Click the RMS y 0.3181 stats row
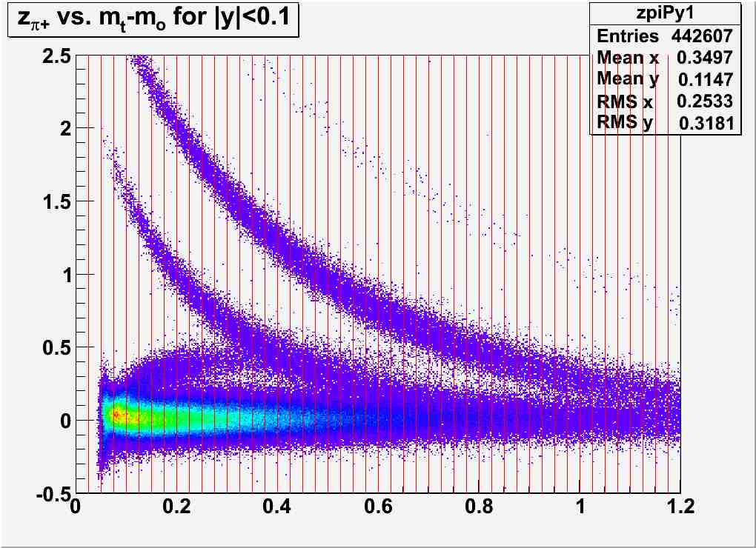Viewport: 756px width, 548px height. point(665,122)
